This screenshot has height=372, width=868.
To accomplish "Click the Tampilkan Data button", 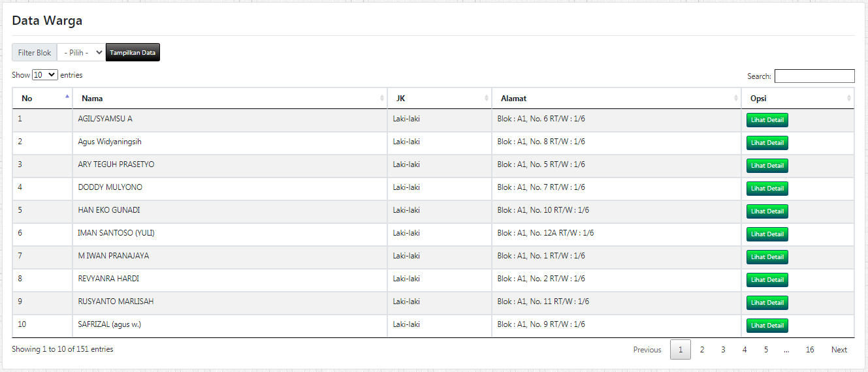I will click(x=133, y=52).
